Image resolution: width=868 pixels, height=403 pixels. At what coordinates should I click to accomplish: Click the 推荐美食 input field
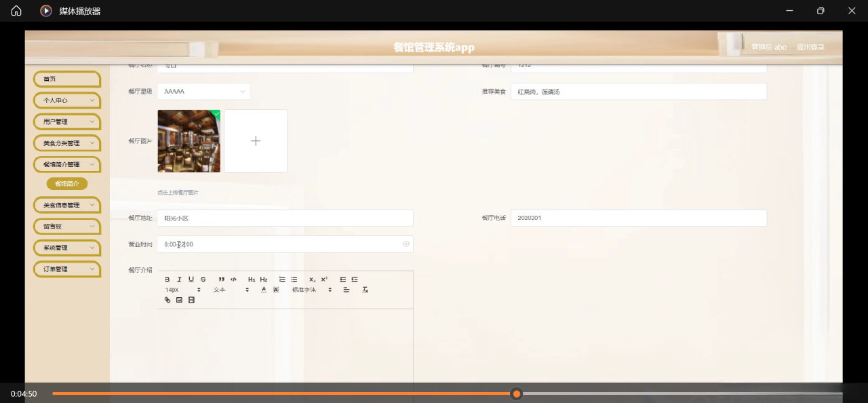639,92
